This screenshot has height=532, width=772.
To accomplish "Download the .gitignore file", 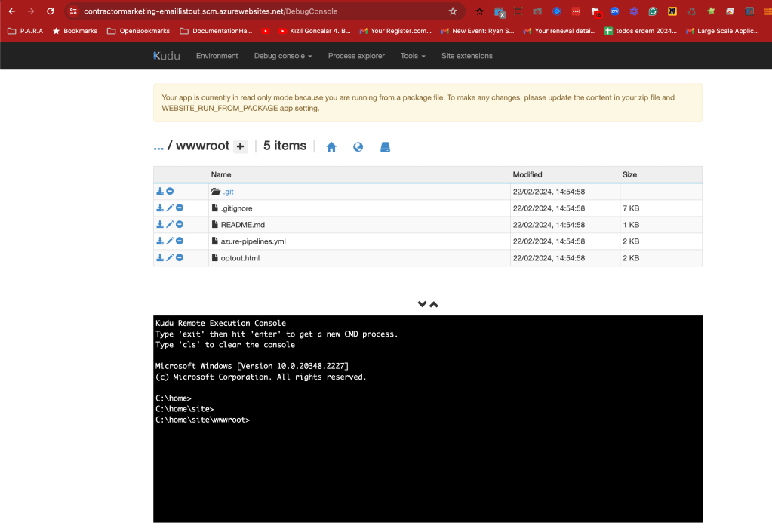I will coord(160,208).
